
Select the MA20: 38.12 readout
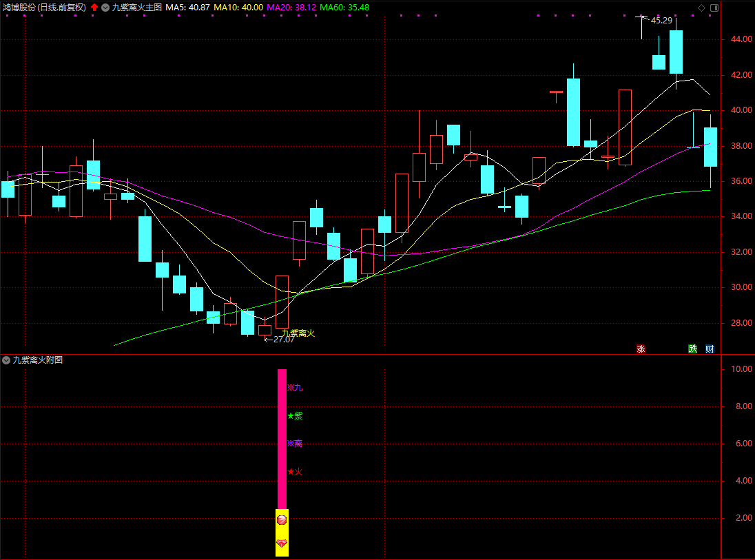(x=292, y=8)
